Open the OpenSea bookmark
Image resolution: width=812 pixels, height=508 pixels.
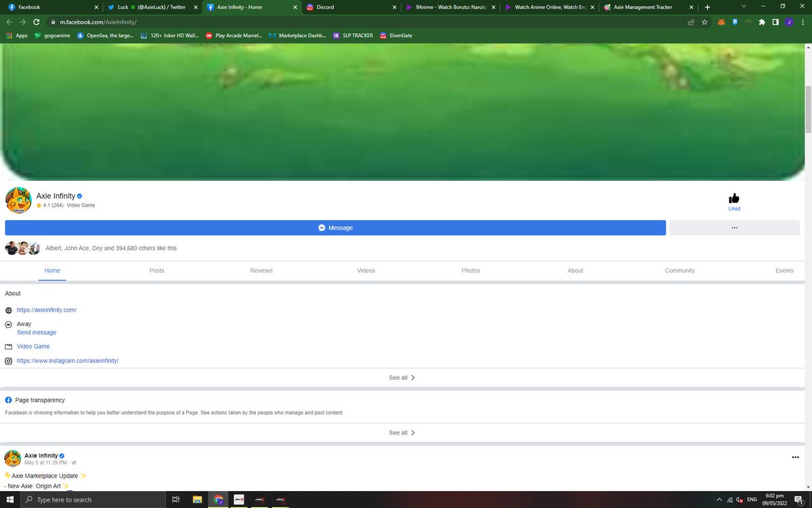[106, 35]
